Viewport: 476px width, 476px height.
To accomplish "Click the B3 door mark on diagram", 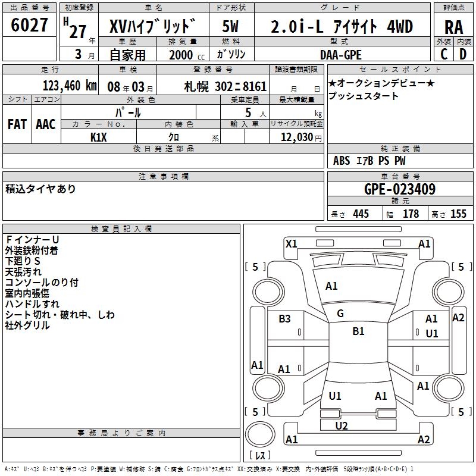I will click(x=284, y=319).
